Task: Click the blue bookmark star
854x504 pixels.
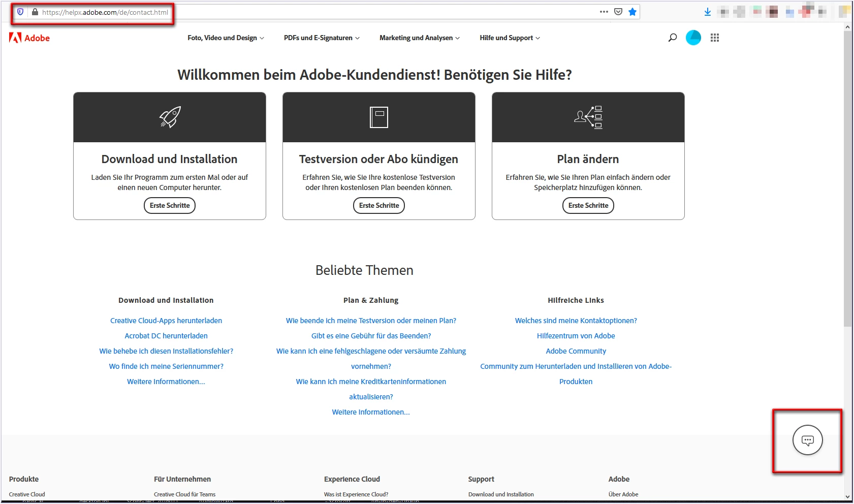Action: coord(632,12)
